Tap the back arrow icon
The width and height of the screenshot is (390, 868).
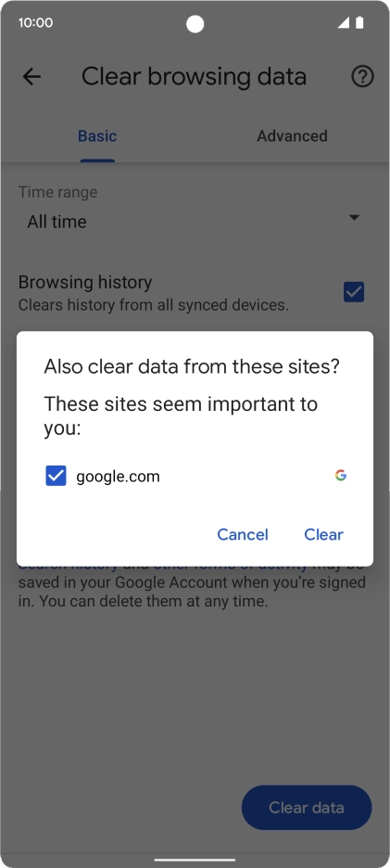click(x=31, y=76)
